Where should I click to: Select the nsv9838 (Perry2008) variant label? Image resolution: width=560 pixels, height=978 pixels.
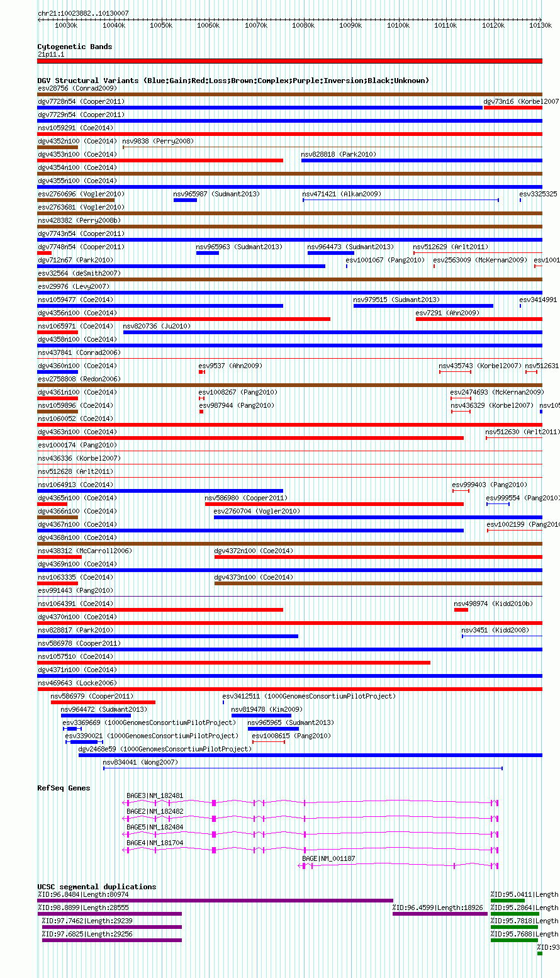click(158, 142)
